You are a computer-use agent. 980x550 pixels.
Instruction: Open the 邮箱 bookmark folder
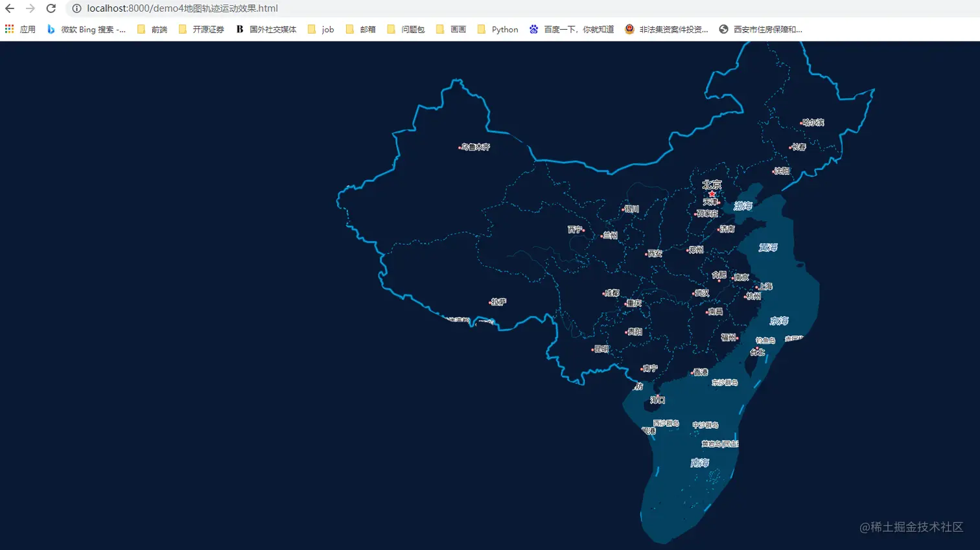pos(360,29)
